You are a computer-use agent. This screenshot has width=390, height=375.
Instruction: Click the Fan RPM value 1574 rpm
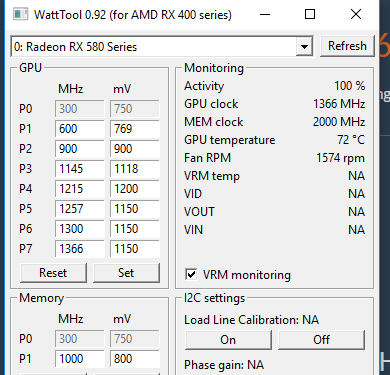coord(340,158)
